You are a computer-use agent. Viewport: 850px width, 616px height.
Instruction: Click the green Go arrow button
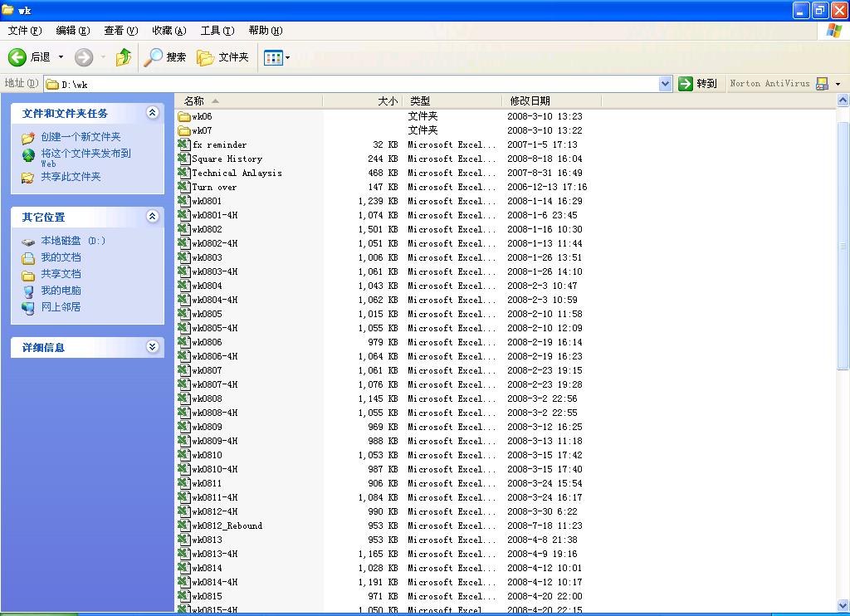pos(686,84)
